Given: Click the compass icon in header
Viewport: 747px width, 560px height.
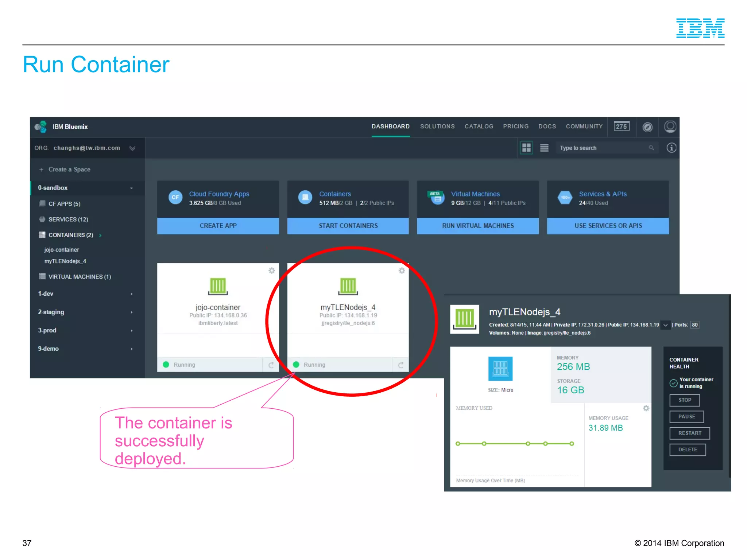Looking at the screenshot, I should click(647, 127).
